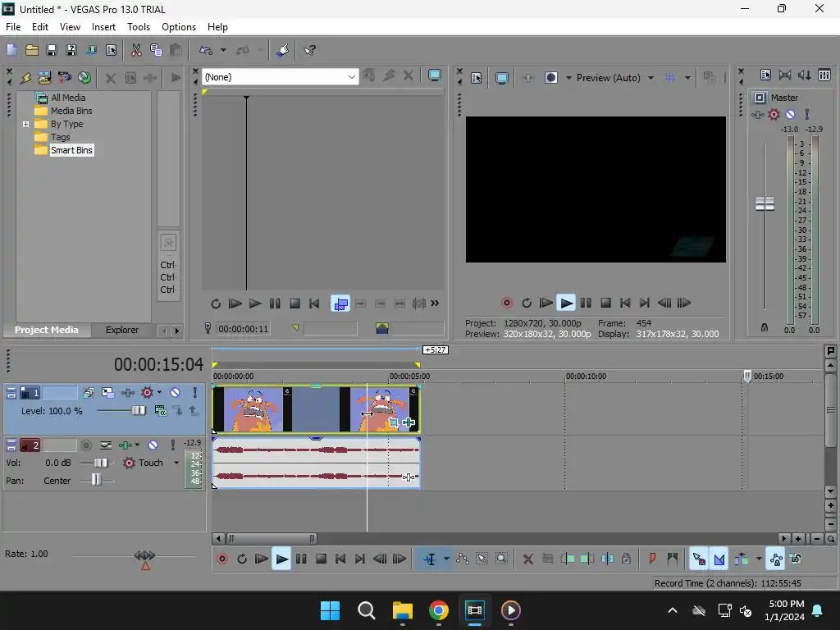
Task: Open the Overlays grid dropdown arrow in Preview
Action: 688,78
